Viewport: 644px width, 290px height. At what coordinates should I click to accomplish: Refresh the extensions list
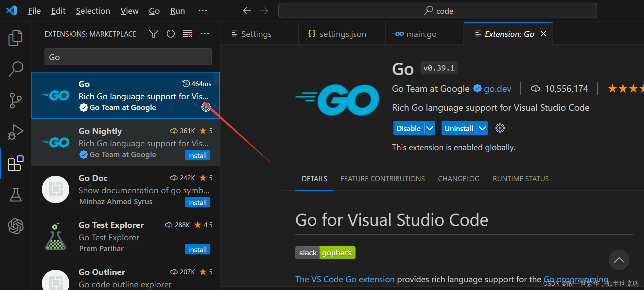[x=170, y=34]
